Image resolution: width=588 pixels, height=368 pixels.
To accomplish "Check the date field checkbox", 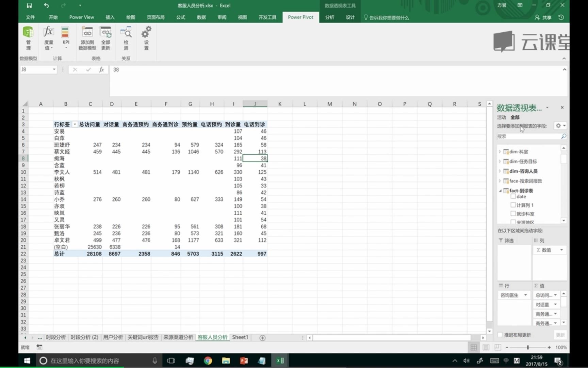I will pos(513,197).
